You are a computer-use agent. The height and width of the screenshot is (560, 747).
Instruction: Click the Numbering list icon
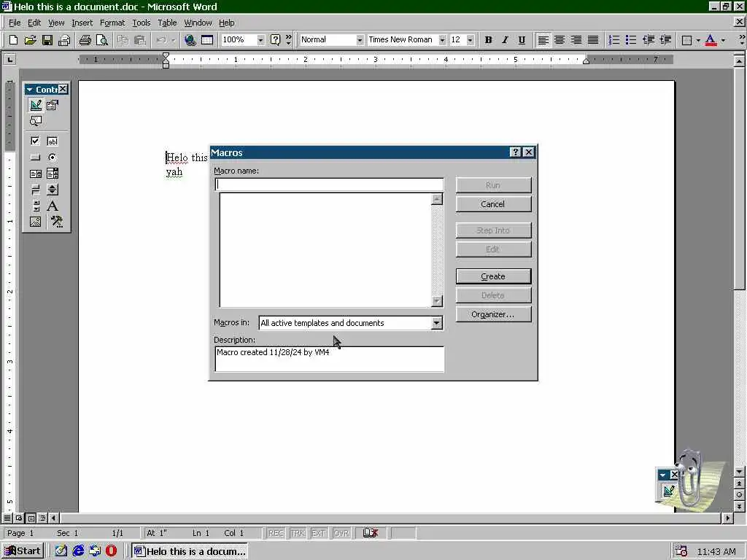614,40
